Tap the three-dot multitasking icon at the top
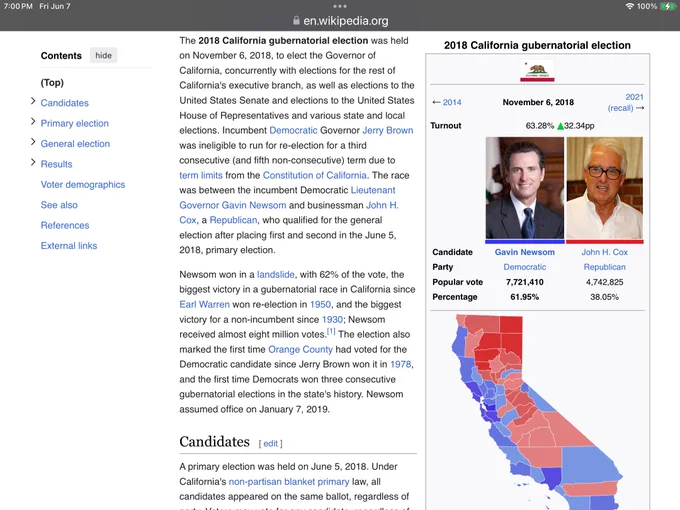Image resolution: width=680 pixels, height=510 pixels. tap(340, 6)
